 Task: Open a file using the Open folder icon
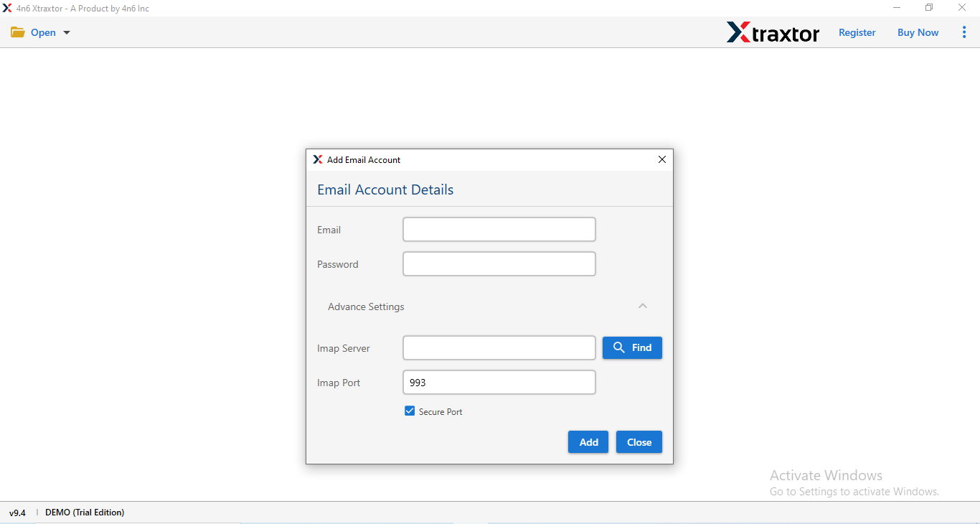18,32
